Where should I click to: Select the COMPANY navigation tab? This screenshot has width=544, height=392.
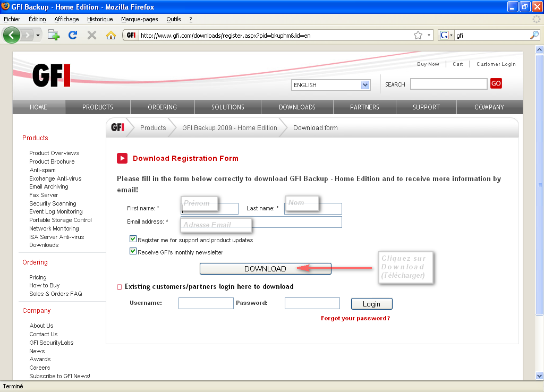(x=489, y=107)
